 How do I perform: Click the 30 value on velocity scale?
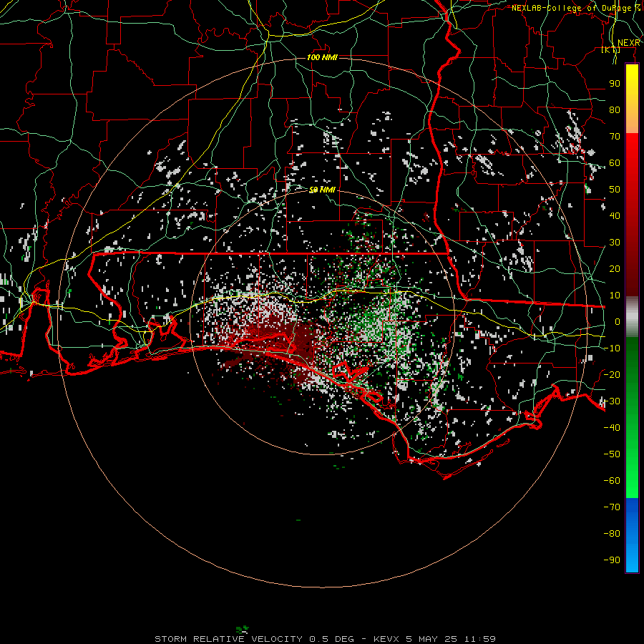point(615,243)
